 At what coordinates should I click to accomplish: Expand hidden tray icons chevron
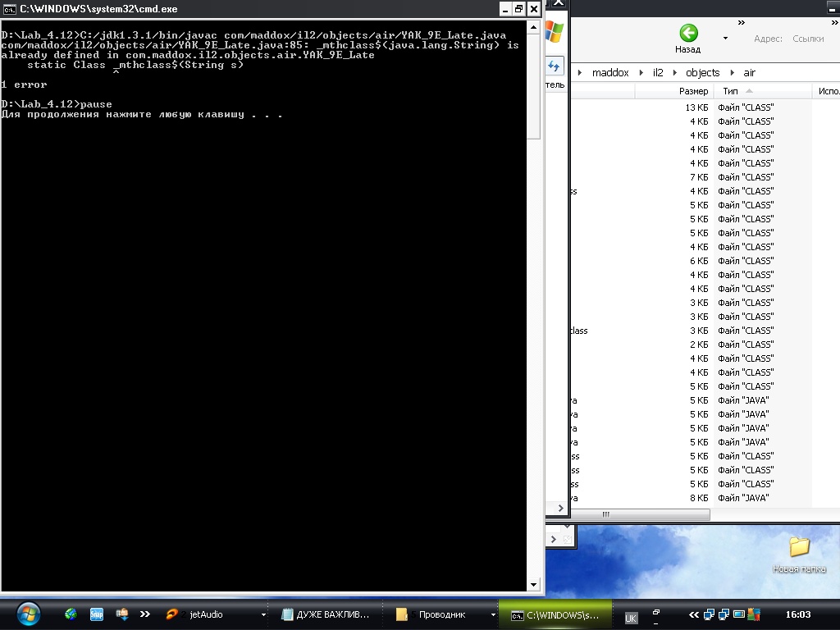694,614
